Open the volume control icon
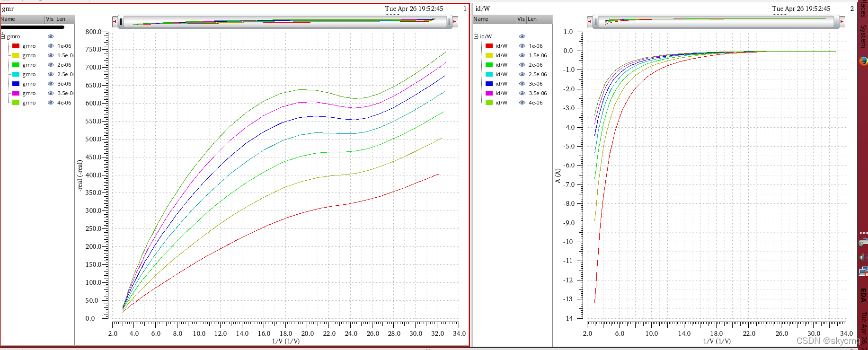 863,257
